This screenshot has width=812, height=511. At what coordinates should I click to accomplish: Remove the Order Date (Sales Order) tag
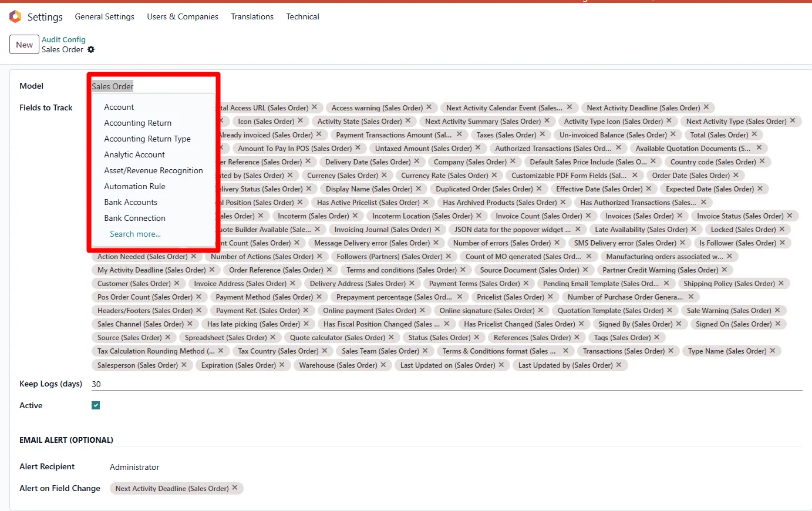tap(736, 175)
